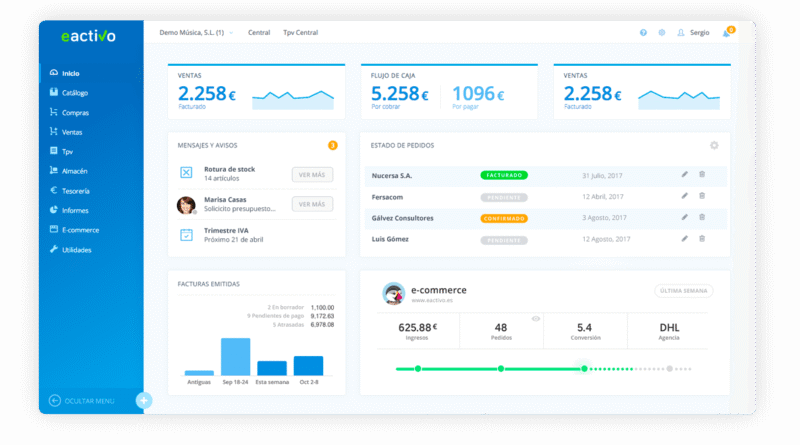Click the Sep 18-24 bar in chart
Viewport: 800px width, 445px height.
(x=235, y=356)
